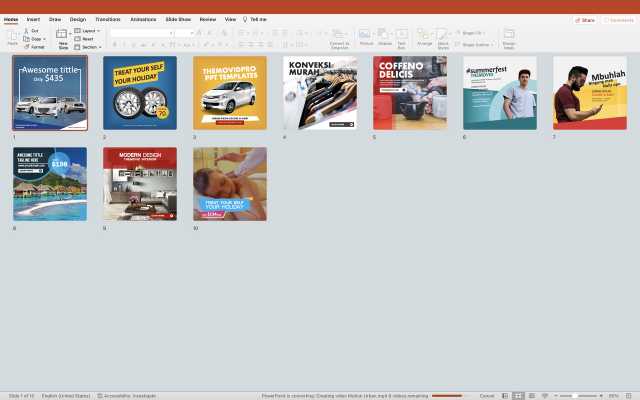The height and width of the screenshot is (400, 640).
Task: Open the Arrange tool
Action: 424,35
